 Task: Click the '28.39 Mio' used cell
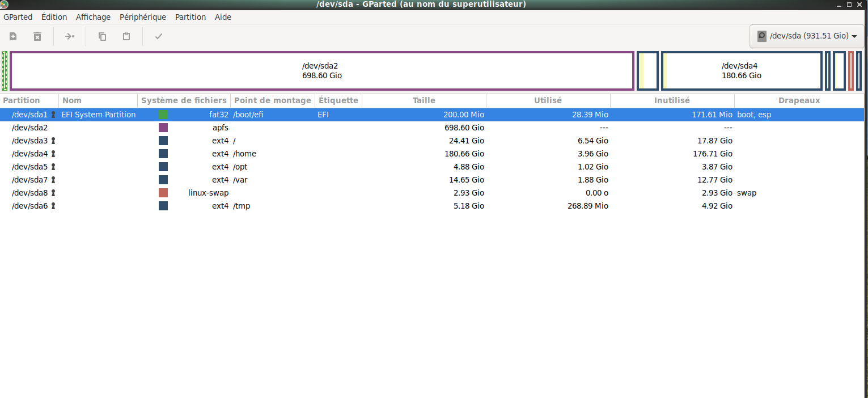pos(590,115)
